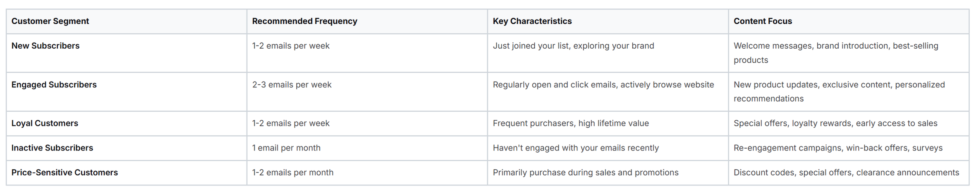The height and width of the screenshot is (196, 980).
Task: Click the Key Characteristics column header
Action: coord(532,21)
